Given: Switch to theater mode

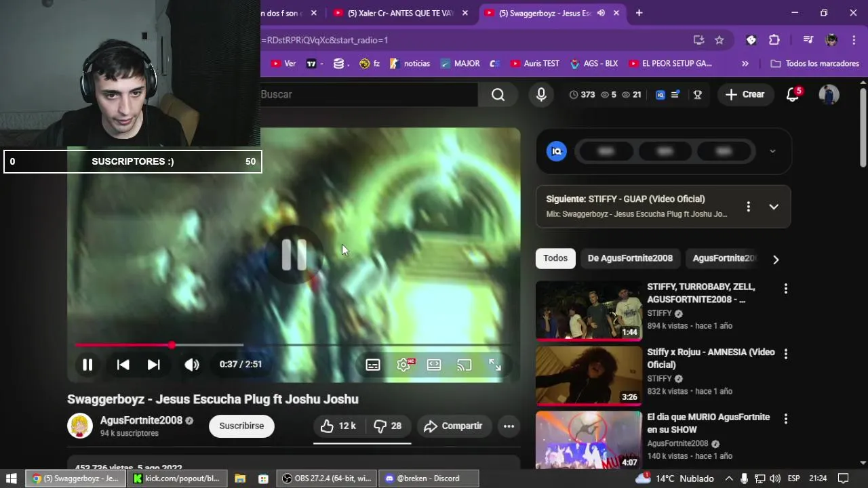Looking at the screenshot, I should pyautogui.click(x=434, y=365).
